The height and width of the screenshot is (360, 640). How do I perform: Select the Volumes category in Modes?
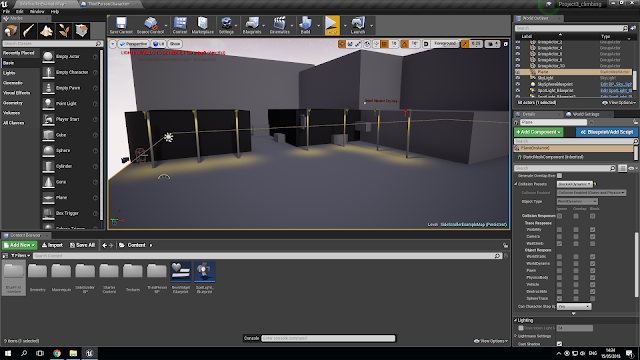pos(11,113)
